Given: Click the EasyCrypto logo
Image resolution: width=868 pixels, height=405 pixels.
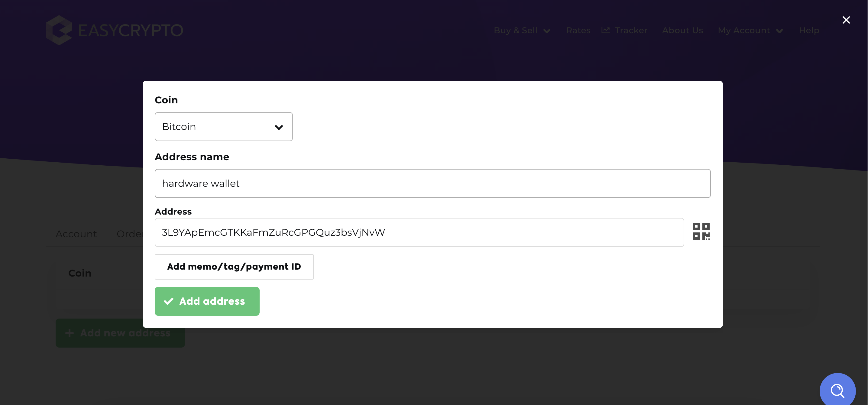Looking at the screenshot, I should click(114, 30).
